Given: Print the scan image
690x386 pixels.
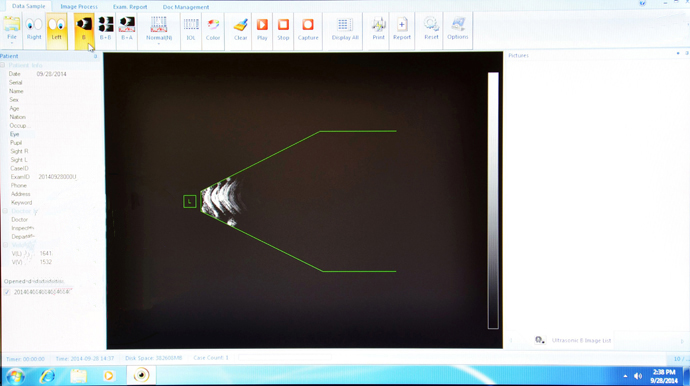Looking at the screenshot, I should tap(378, 29).
